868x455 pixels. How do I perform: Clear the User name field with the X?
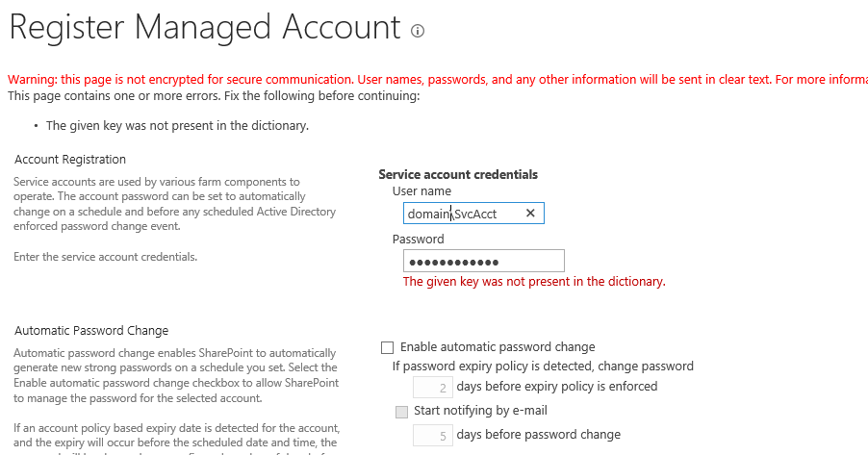tap(530, 213)
